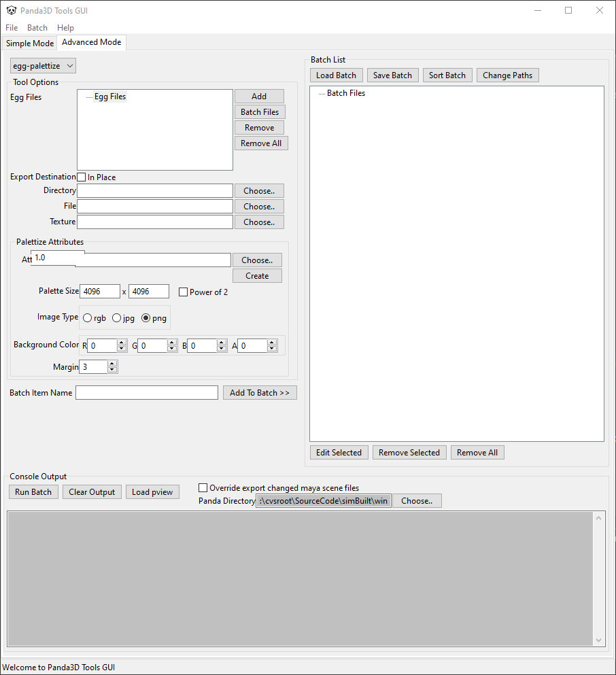Click the Load Batch button
Screen dimensions: 616x675
[x=336, y=75]
